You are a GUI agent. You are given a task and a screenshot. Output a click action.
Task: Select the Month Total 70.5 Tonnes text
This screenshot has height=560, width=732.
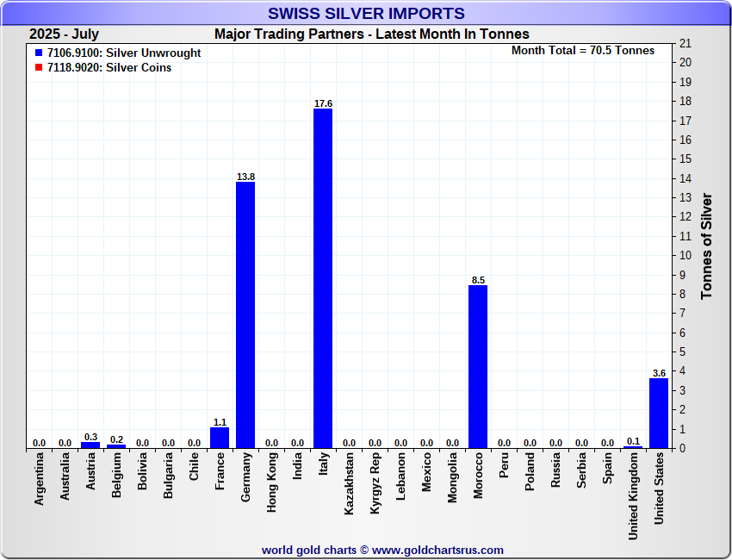click(x=582, y=51)
